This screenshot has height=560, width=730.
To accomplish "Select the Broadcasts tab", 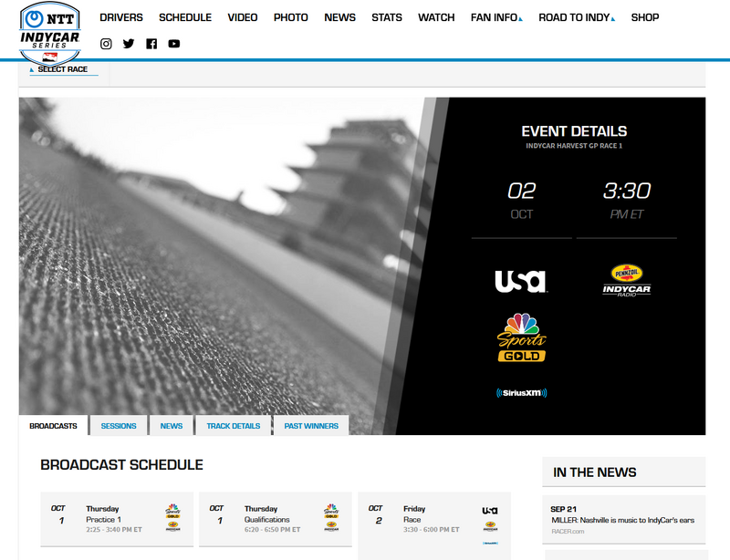I will tap(53, 425).
